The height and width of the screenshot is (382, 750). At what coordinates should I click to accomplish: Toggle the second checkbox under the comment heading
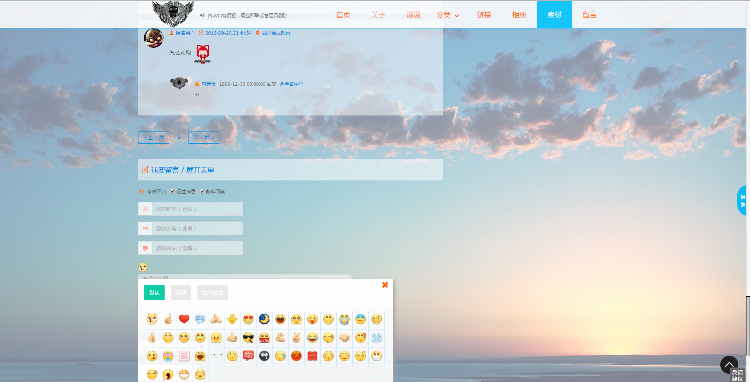coord(202,191)
